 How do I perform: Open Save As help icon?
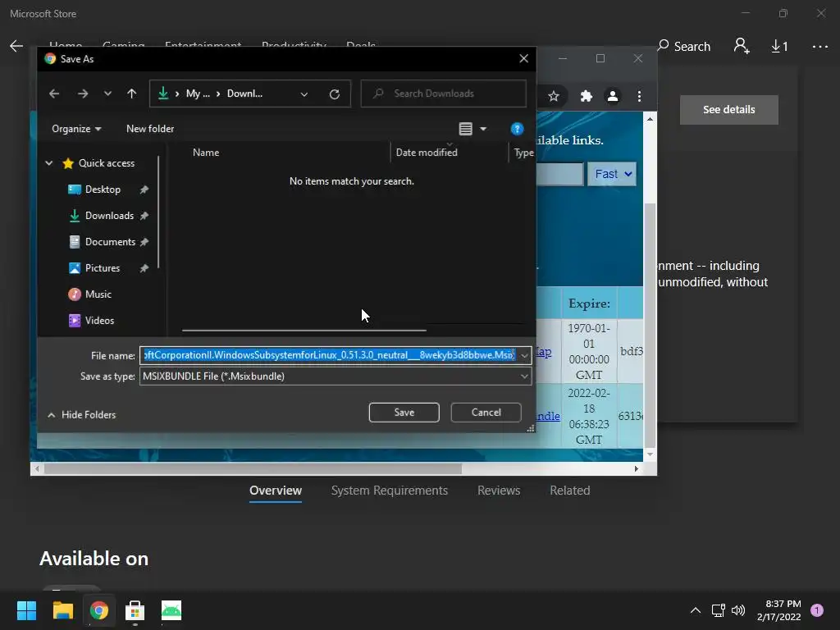click(x=517, y=129)
